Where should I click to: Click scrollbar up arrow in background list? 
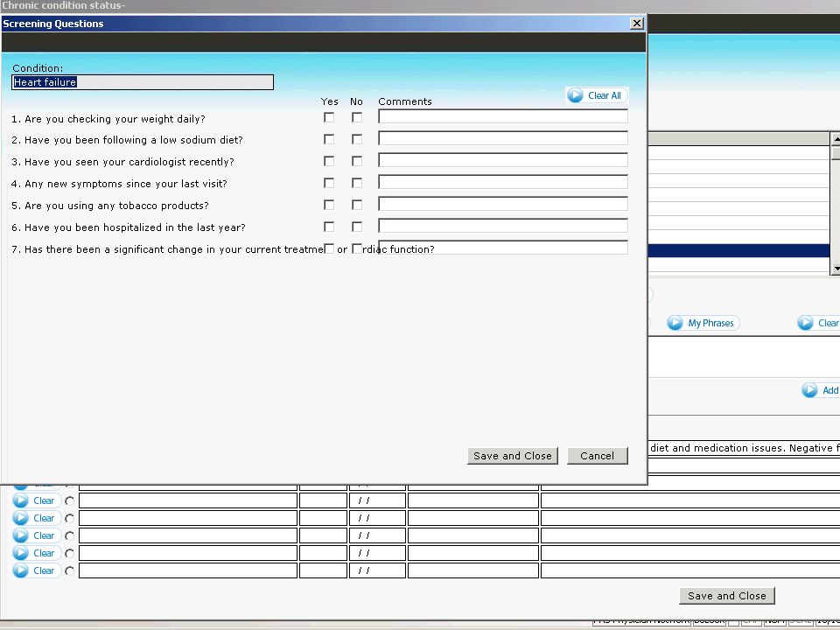(836, 139)
